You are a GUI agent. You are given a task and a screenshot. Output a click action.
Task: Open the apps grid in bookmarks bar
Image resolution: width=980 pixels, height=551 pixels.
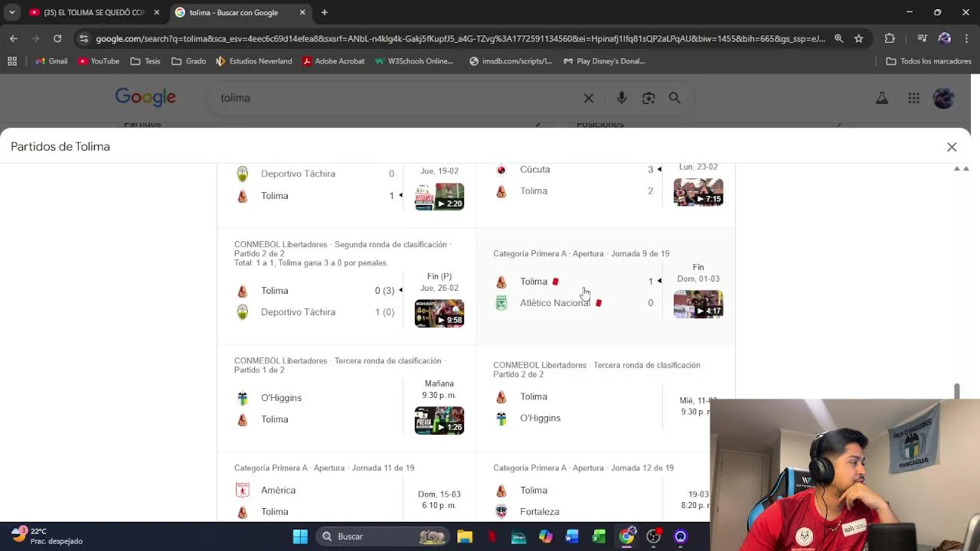point(12,61)
